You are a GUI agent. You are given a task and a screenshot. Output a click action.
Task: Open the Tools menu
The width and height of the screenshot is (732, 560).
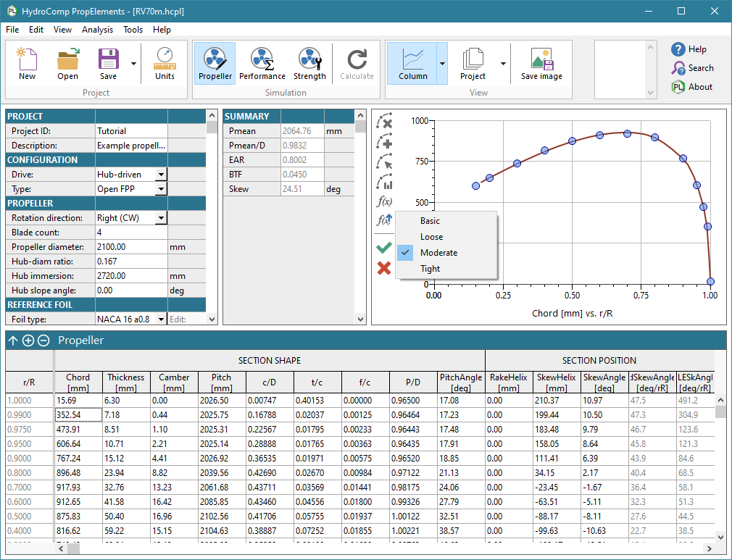[133, 30]
